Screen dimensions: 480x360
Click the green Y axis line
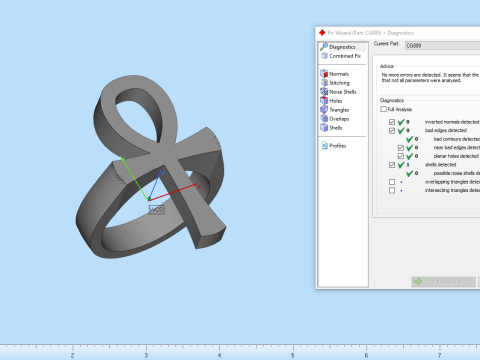[x=135, y=178]
